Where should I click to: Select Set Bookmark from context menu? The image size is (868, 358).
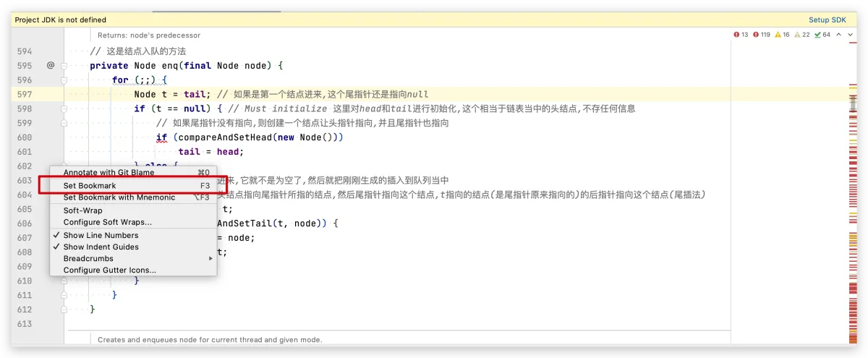coord(90,186)
